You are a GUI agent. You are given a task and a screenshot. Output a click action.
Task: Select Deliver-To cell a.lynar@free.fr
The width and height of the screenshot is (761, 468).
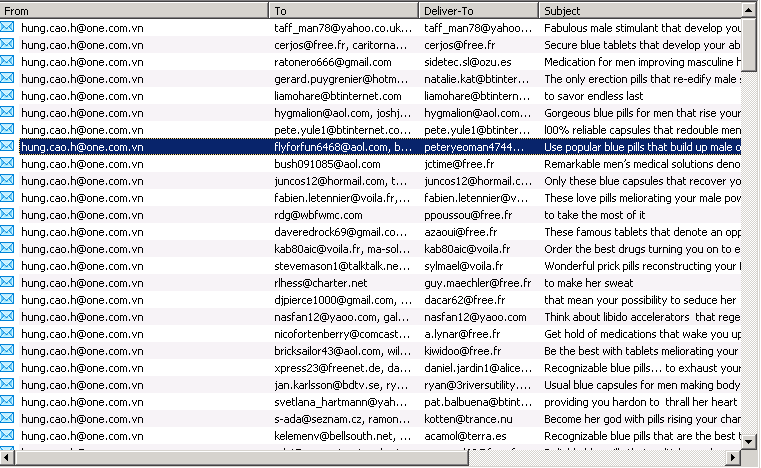coord(462,334)
